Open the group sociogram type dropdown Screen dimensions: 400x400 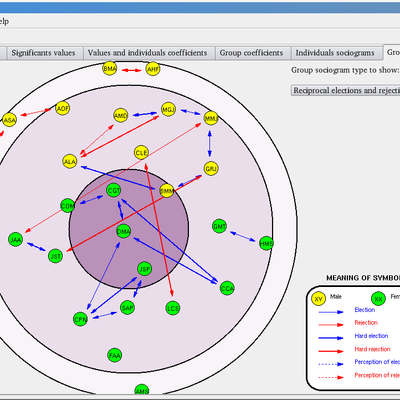[x=345, y=90]
